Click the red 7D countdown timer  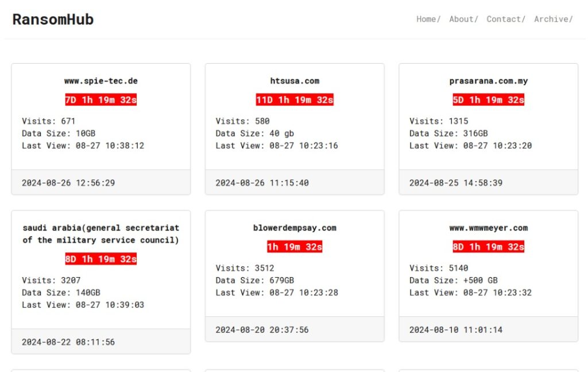pos(101,100)
